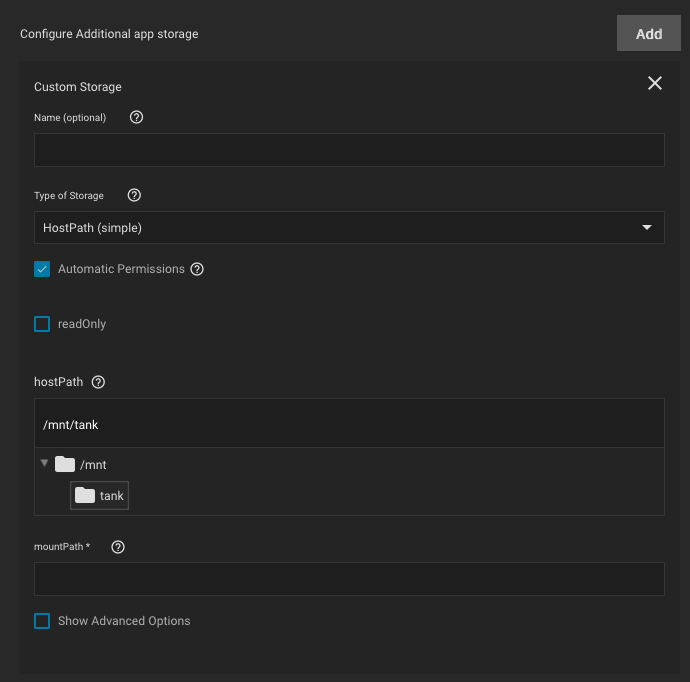Tick Show Advanced Options checkbox

[x=42, y=621]
